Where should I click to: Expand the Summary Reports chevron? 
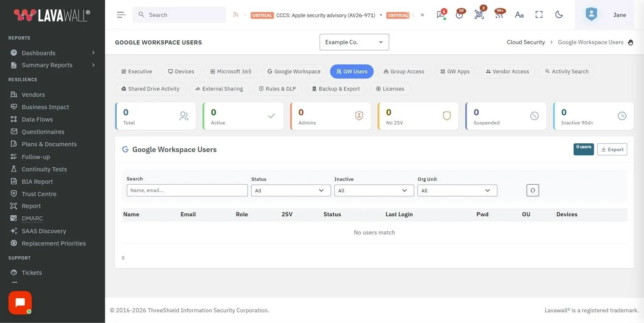93,65
